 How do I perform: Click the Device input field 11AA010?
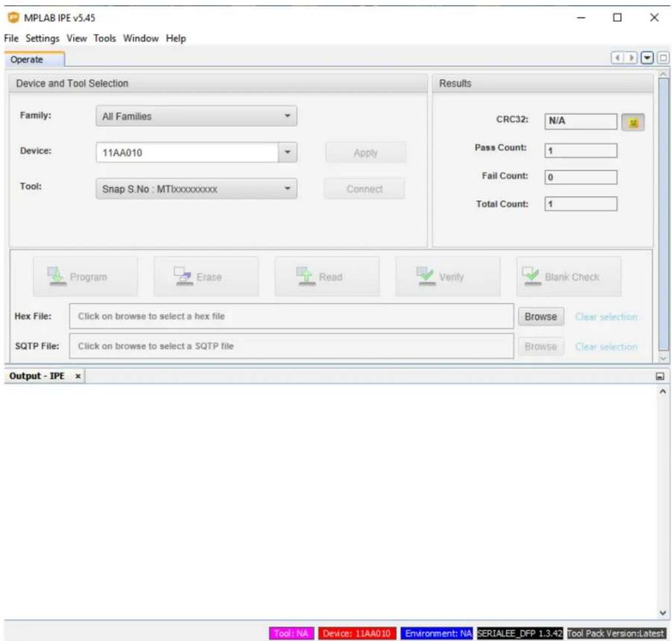(x=187, y=153)
